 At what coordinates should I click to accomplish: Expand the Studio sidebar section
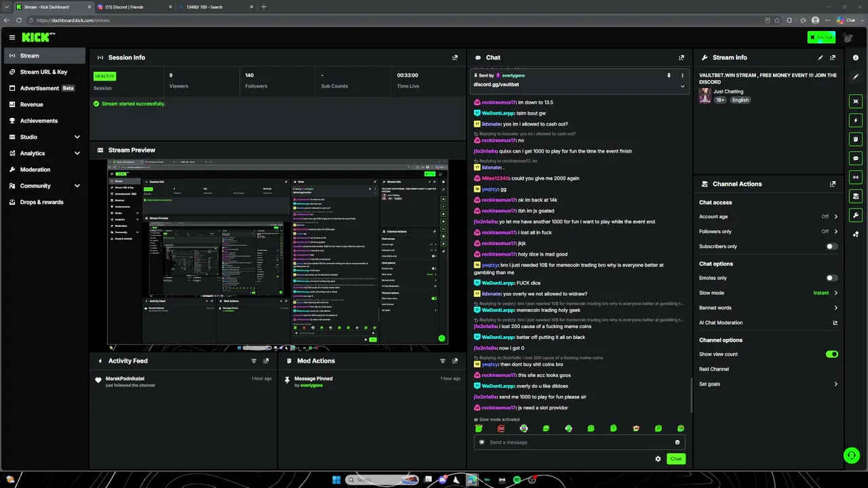pos(45,137)
